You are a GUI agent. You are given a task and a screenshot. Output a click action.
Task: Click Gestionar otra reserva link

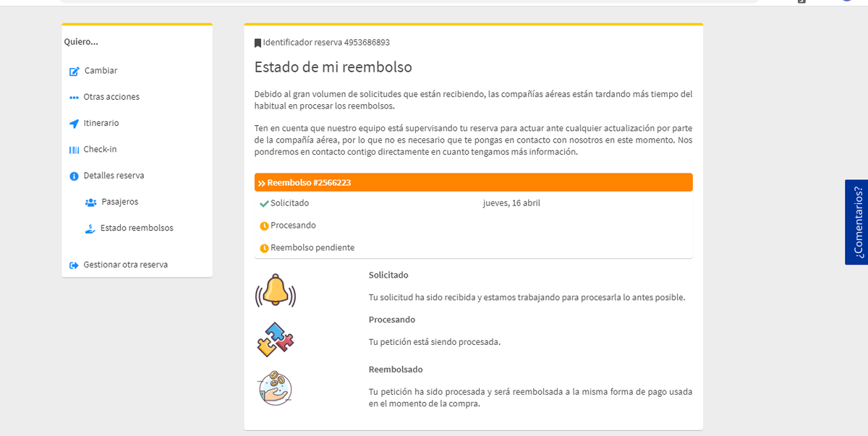(125, 265)
